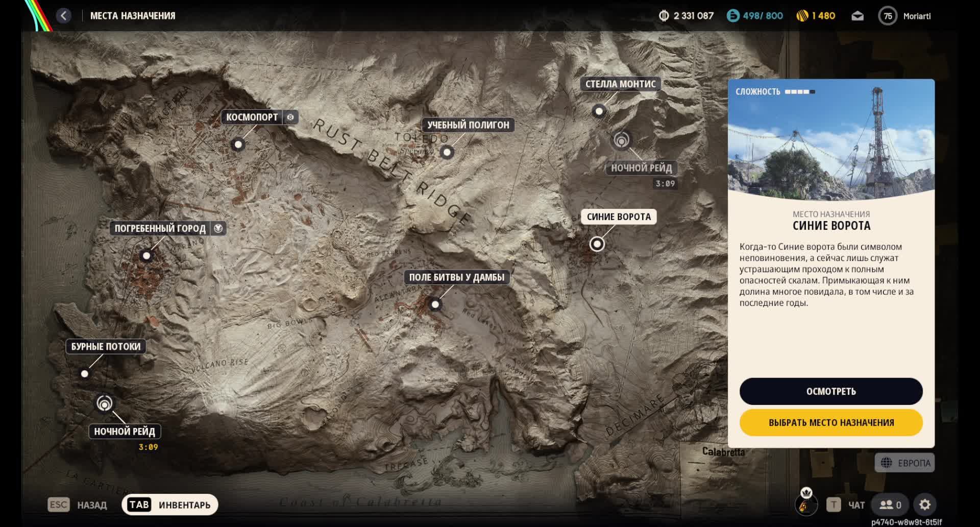
Task: Open the Европа region selector
Action: (904, 463)
